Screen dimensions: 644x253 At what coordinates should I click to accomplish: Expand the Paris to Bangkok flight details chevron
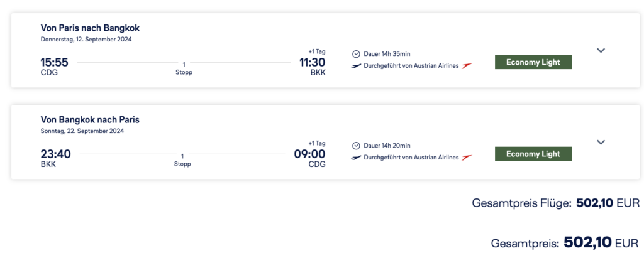[x=601, y=51]
